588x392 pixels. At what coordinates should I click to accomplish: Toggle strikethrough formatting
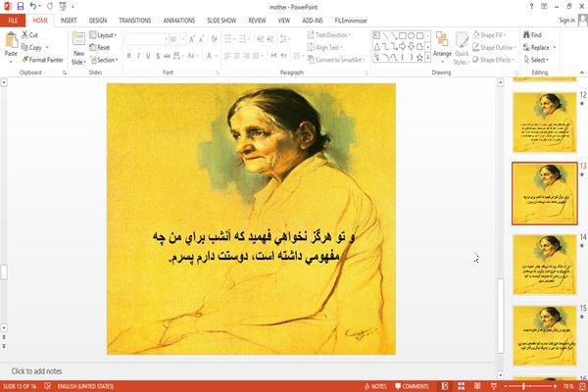coord(167,56)
